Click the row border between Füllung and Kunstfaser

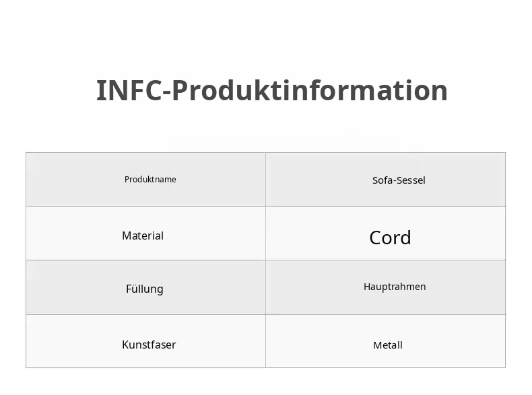pos(146,314)
